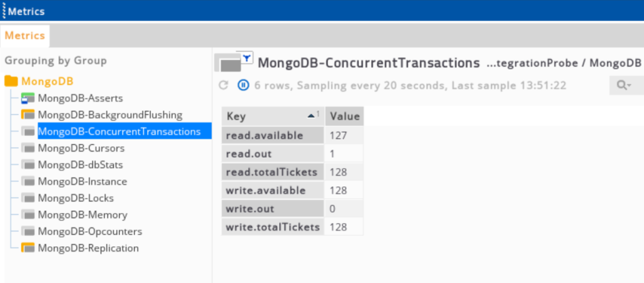Screen dimensions: 644x283
Task: Click the sampling status text line
Action: point(410,85)
